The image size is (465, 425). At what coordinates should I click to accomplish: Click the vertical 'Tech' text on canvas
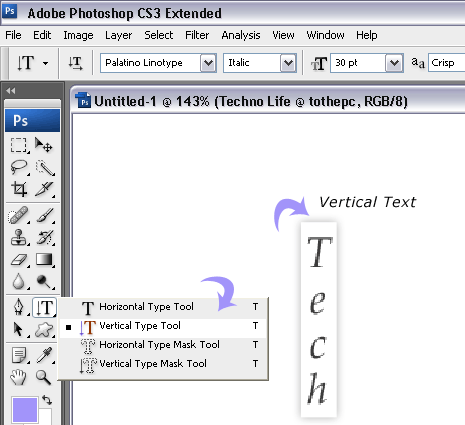click(x=319, y=320)
